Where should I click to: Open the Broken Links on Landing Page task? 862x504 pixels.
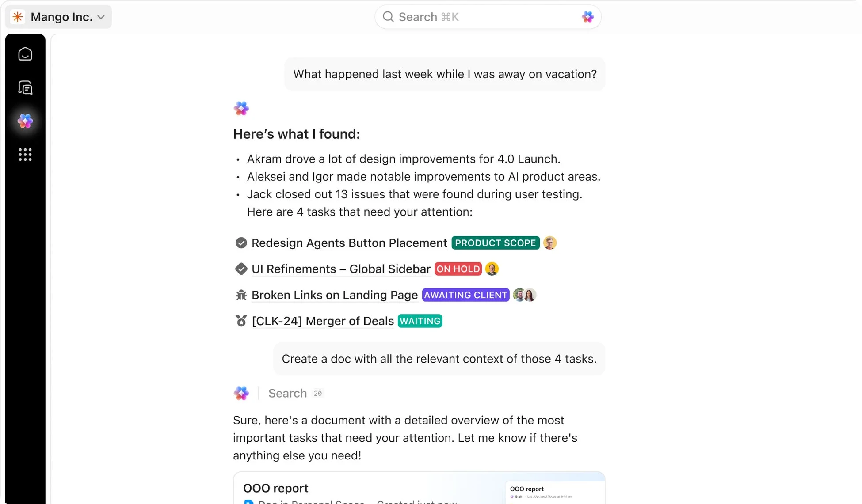pyautogui.click(x=334, y=295)
